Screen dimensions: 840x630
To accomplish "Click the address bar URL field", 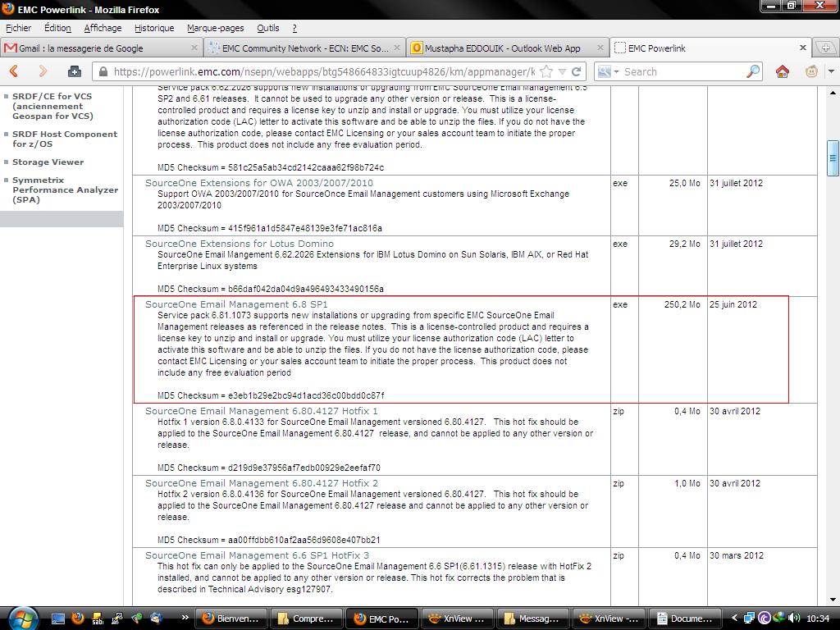I will pyautogui.click(x=324, y=72).
